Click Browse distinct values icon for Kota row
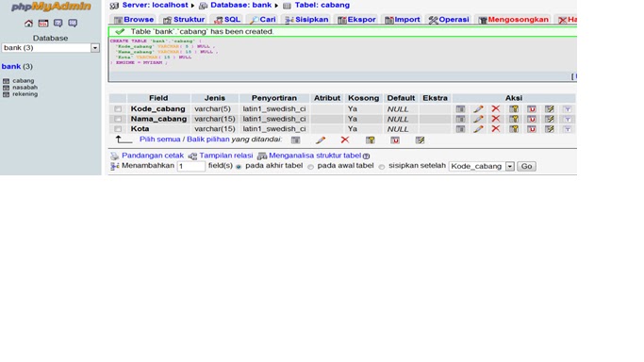Viewport: 644px width, 362px height. coord(460,129)
